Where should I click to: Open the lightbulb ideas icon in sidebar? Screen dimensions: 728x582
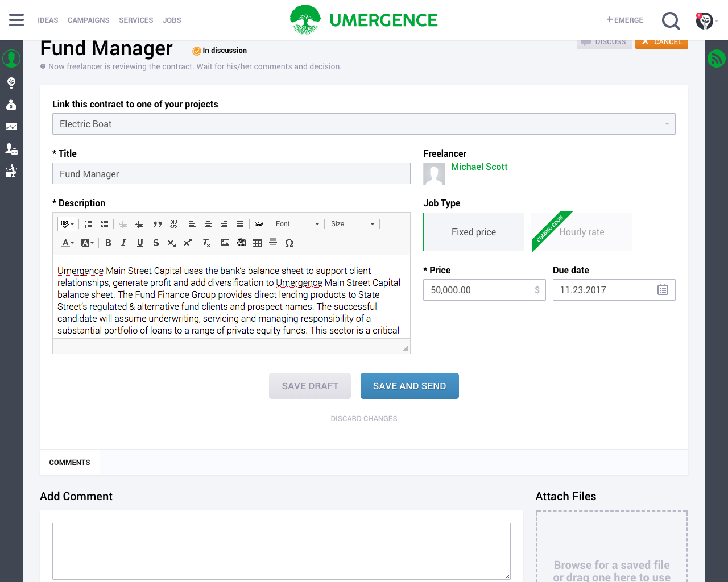(x=11, y=82)
